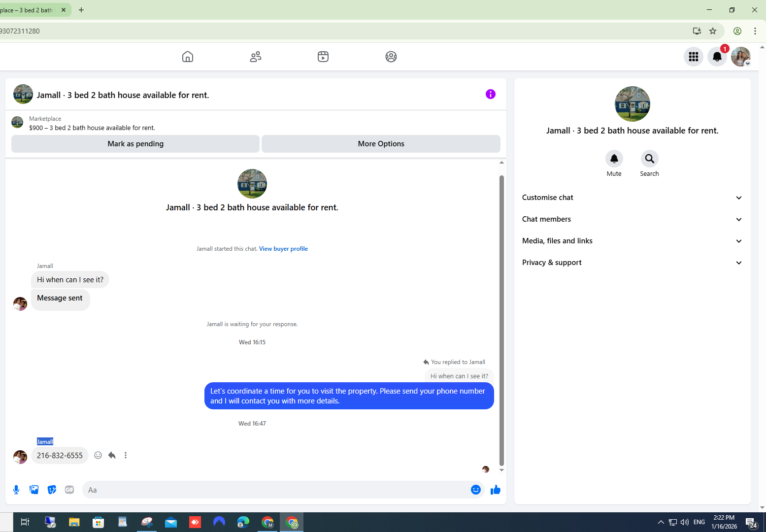The width and height of the screenshot is (766, 532).
Task: Expand Media, files and links section
Action: click(633, 241)
